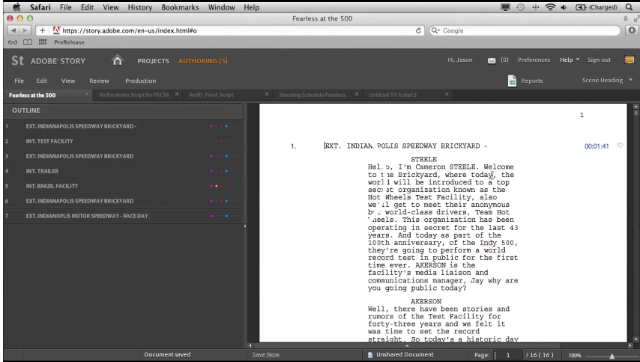Image resolution: width=640 pixels, height=362 pixels.
Task: Click the AKERSON character name in script
Action: 426,301
